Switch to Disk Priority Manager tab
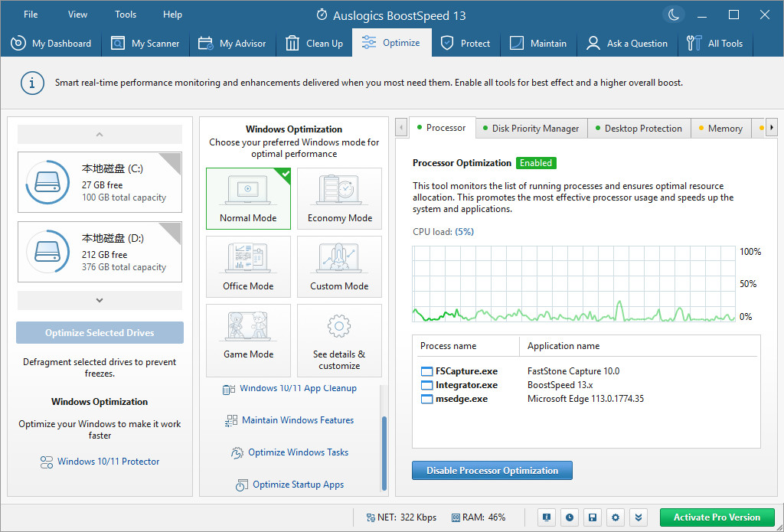Image resolution: width=784 pixels, height=532 pixels. click(x=531, y=129)
